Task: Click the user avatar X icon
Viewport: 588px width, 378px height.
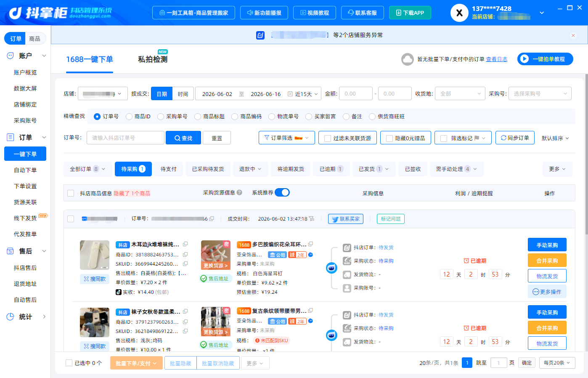Action: 459,13
